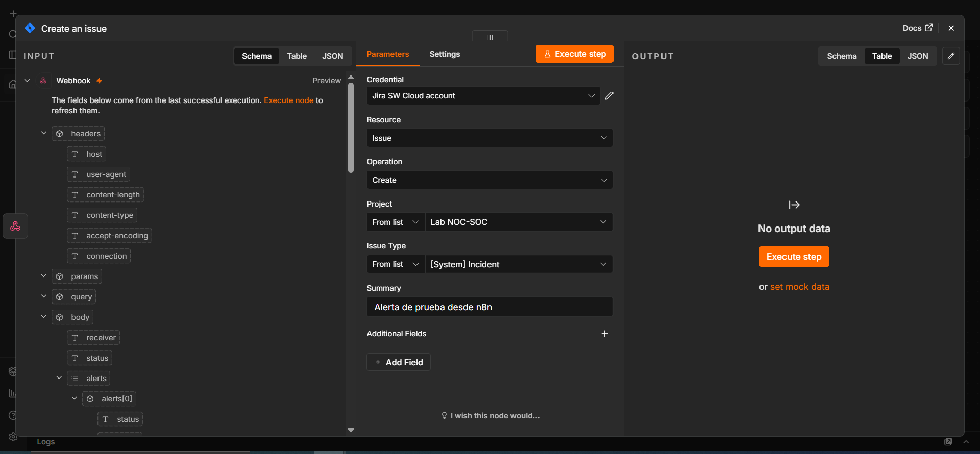
Task: Click Execute step button in the output panel
Action: [x=794, y=257]
